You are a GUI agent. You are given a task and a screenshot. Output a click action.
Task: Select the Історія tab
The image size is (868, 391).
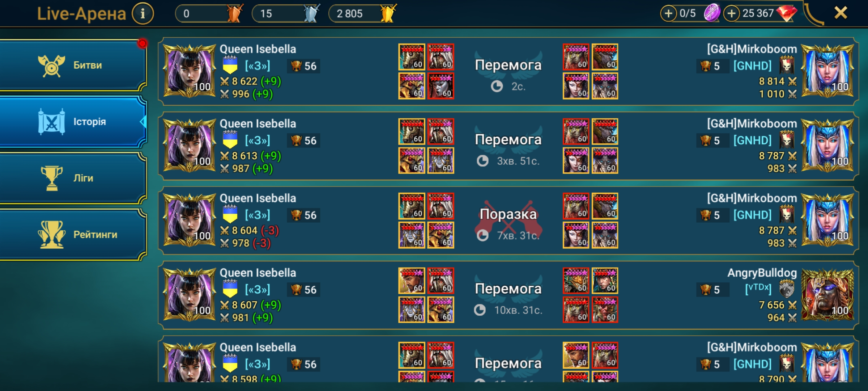72,122
